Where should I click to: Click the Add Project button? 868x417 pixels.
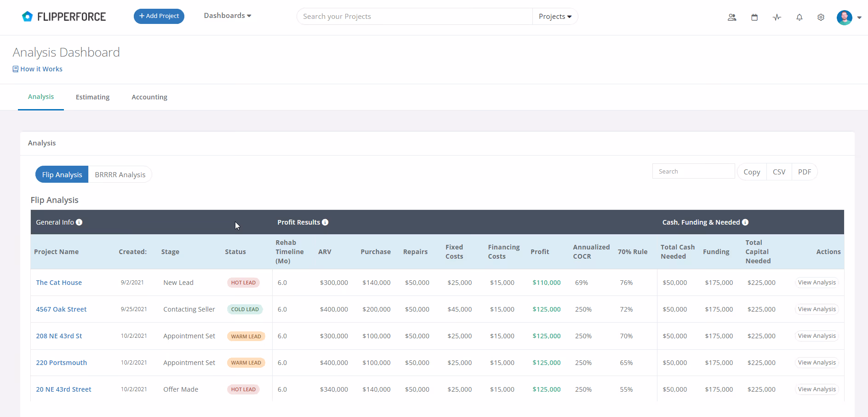159,16
